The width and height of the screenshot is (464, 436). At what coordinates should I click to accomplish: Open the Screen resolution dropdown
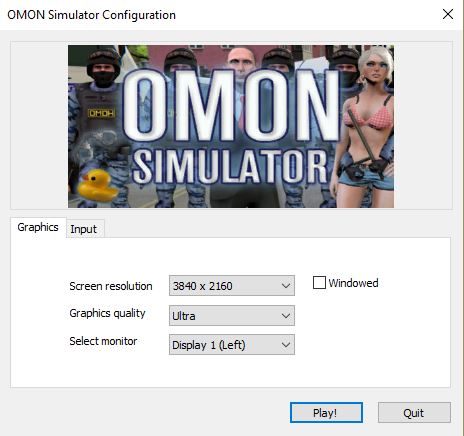[x=232, y=286]
